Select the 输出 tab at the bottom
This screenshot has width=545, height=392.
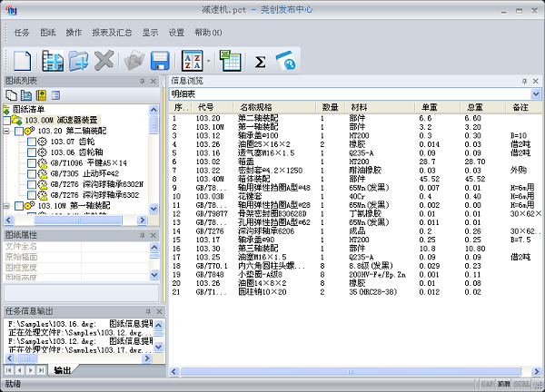62,370
